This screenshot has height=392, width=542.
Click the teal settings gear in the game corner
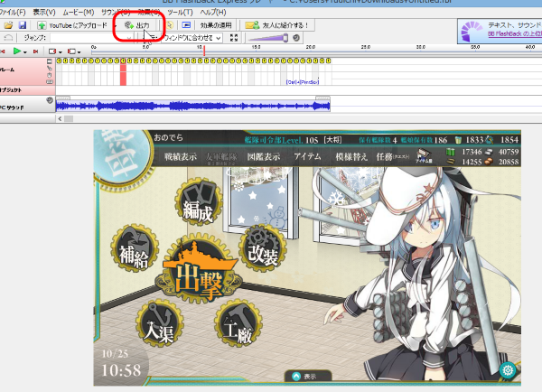tap(508, 370)
